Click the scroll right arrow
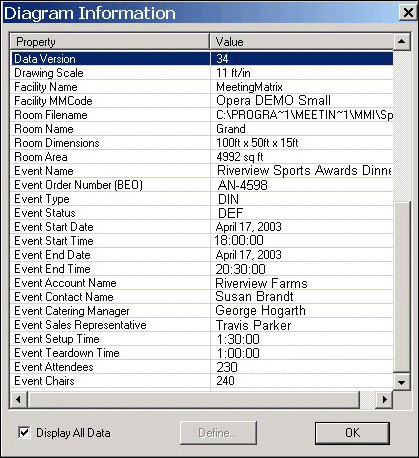This screenshot has width=419, height=458. (x=385, y=399)
